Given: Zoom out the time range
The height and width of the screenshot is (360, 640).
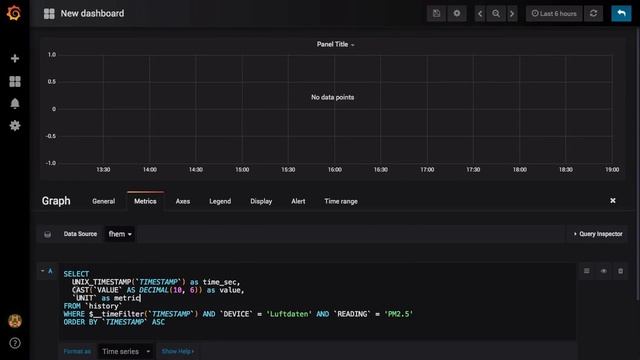Looking at the screenshot, I should coord(496,14).
